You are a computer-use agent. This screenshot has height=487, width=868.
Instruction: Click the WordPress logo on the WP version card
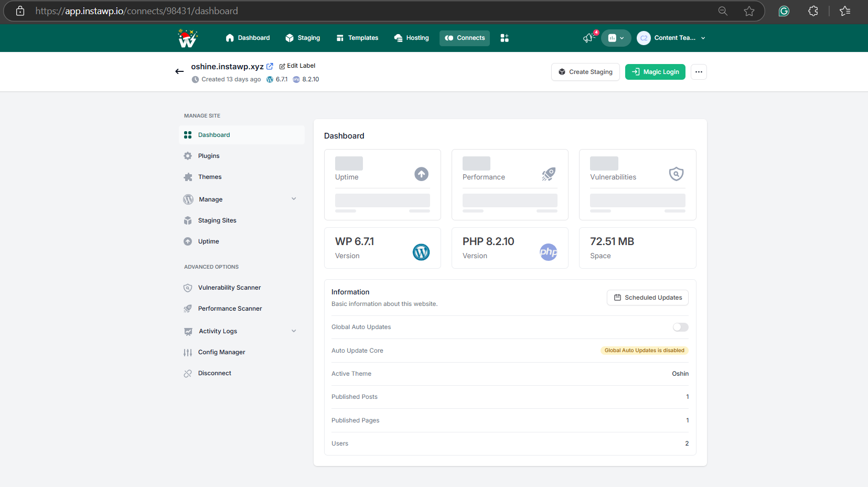pos(421,252)
